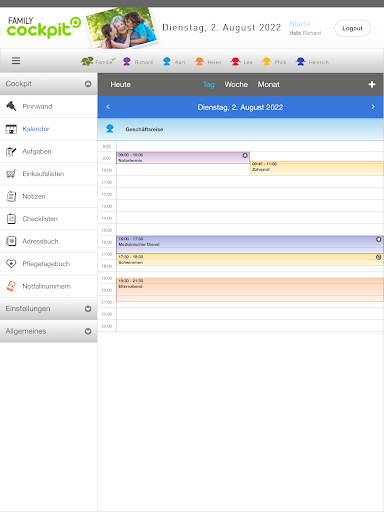Click the Einkaufslisten cart icon
This screenshot has width=384, height=512.
[11, 174]
